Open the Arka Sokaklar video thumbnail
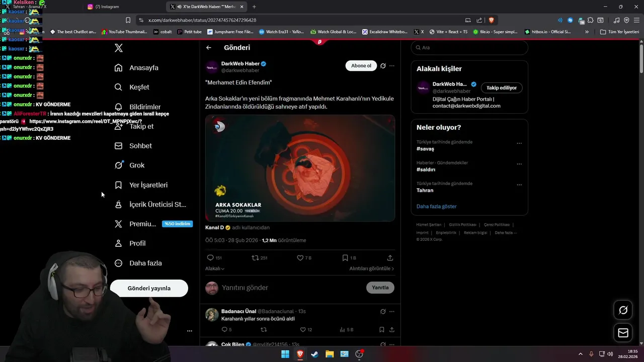 click(x=300, y=168)
